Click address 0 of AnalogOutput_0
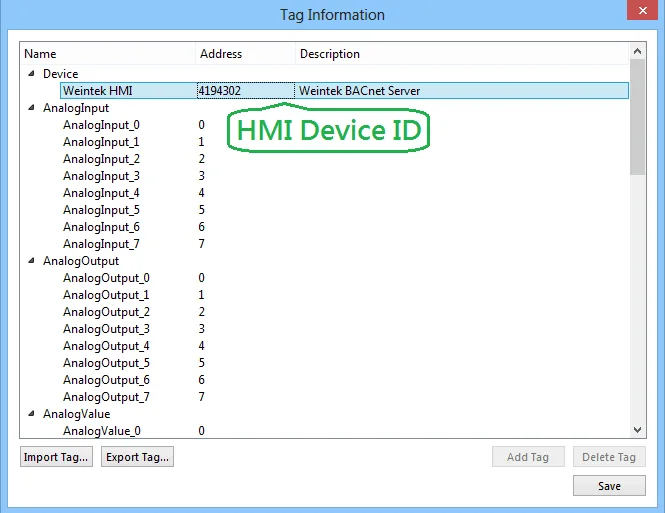665x513 pixels. click(x=201, y=278)
